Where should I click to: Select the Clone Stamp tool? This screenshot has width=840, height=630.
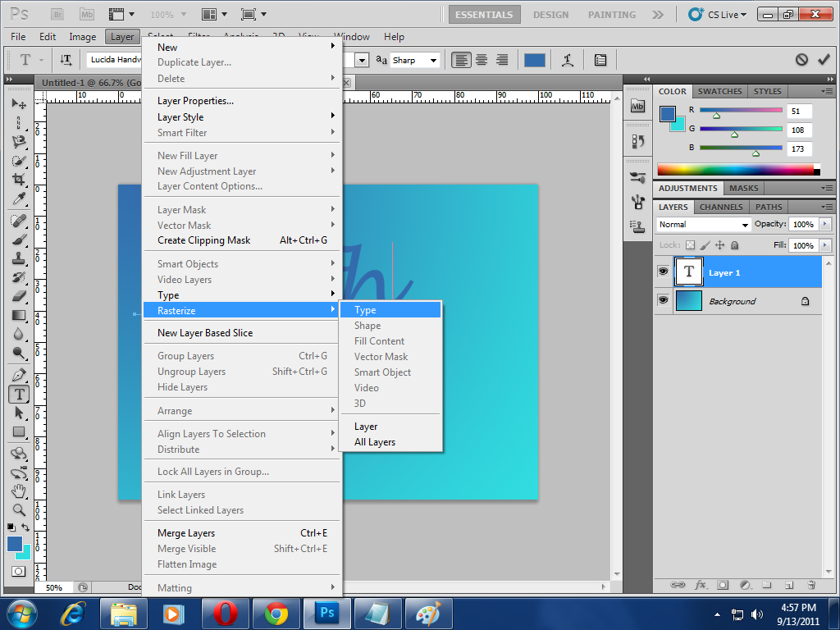pos(20,258)
